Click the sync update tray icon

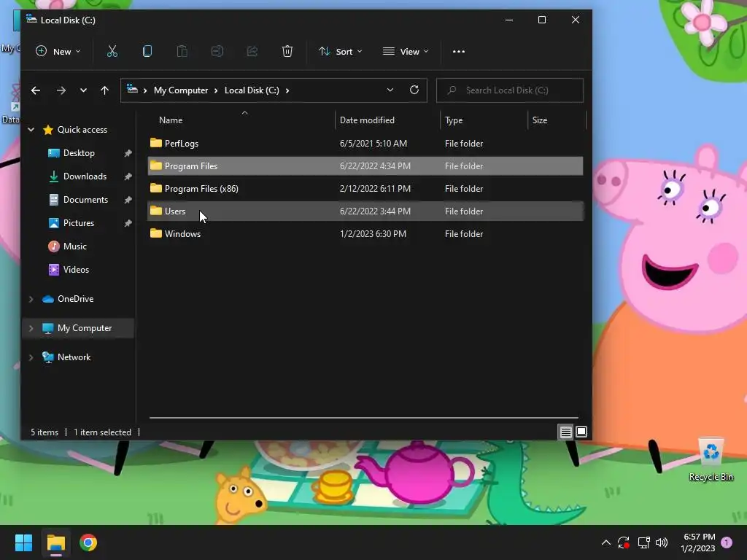pos(624,542)
